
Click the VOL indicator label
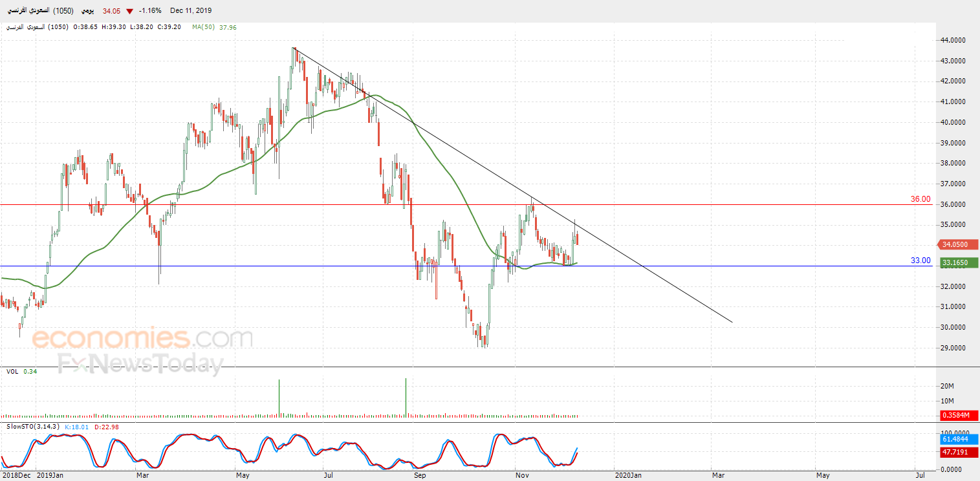(x=12, y=372)
